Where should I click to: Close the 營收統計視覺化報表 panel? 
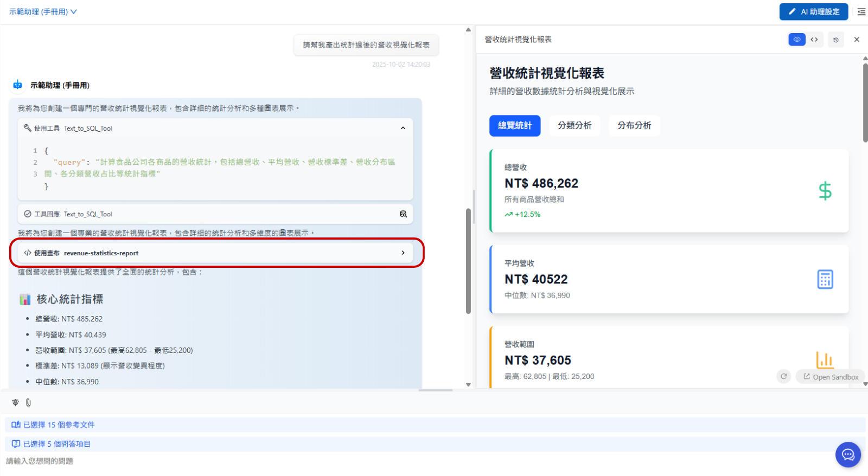pos(857,40)
